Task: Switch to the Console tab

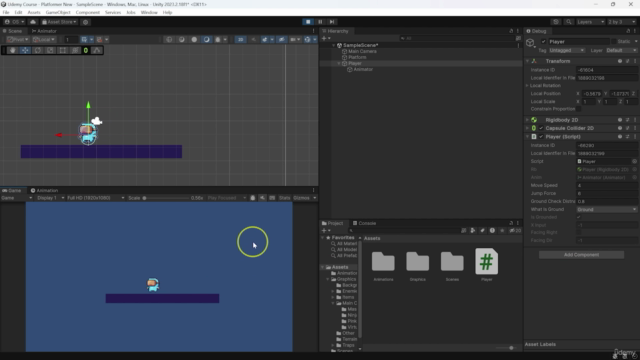Action: 364,223
